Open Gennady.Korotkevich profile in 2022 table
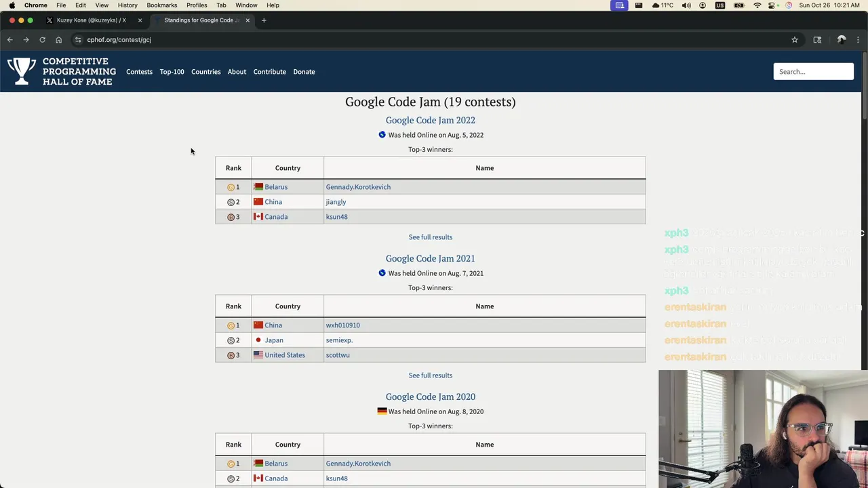Screen dimensions: 868x488 358,187
